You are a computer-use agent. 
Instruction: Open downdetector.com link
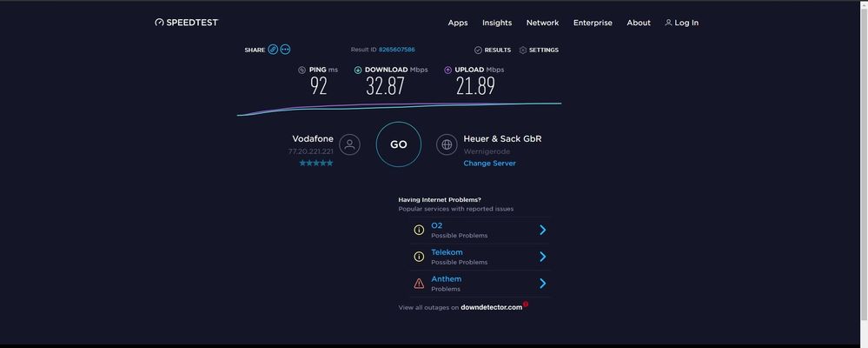[492, 307]
